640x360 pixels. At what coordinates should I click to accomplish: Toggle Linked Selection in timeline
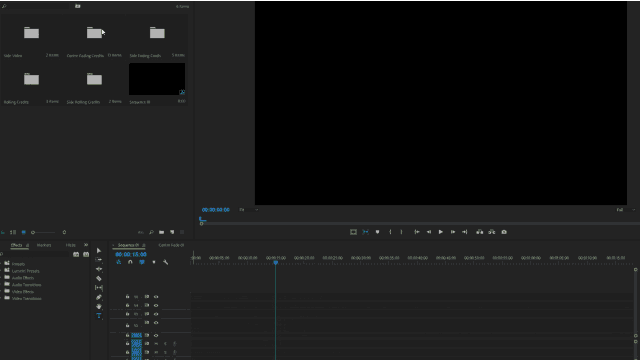coord(142,262)
